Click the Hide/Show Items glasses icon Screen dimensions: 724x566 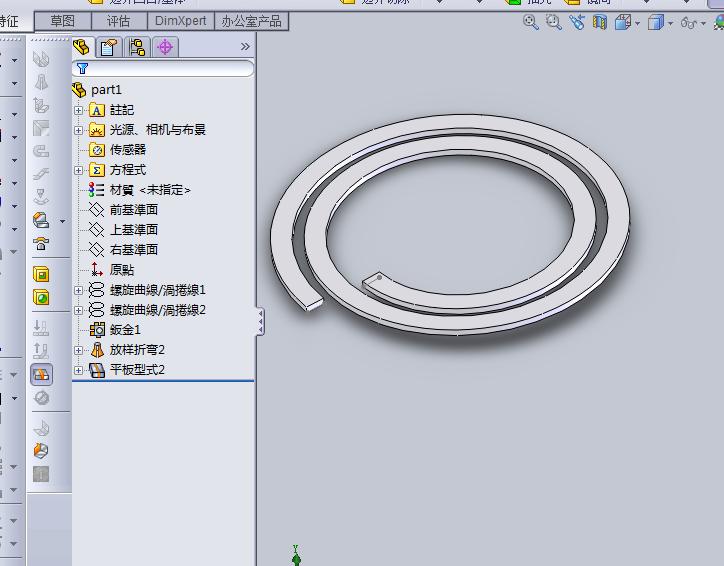[x=689, y=23]
